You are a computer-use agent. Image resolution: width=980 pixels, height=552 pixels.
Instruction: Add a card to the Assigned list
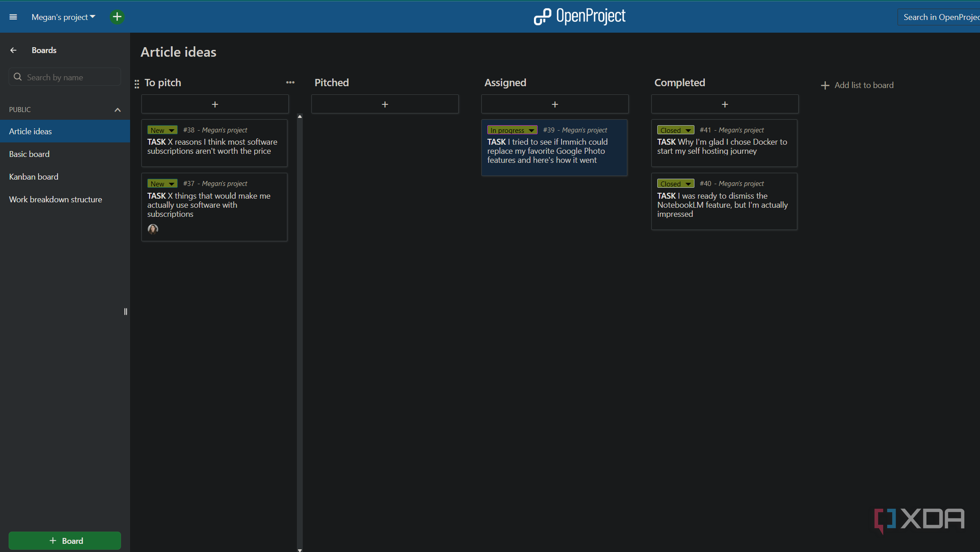[x=555, y=104]
